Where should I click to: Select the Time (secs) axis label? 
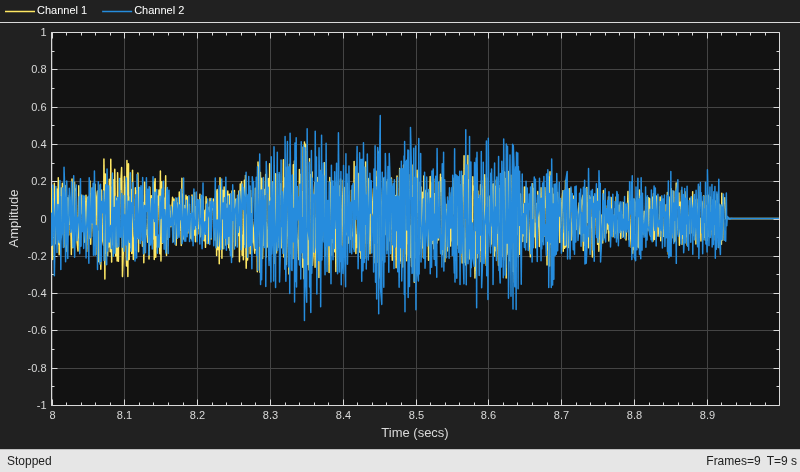[x=415, y=433]
